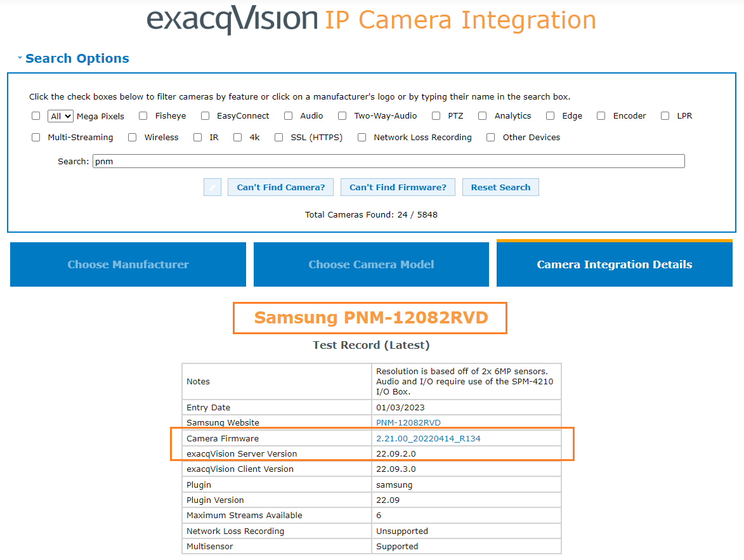744x560 pixels.
Task: Collapse the Search Options section arrow
Action: [20, 58]
